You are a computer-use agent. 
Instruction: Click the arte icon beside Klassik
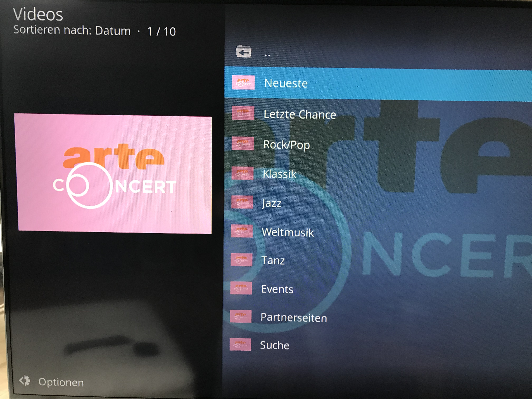242,173
